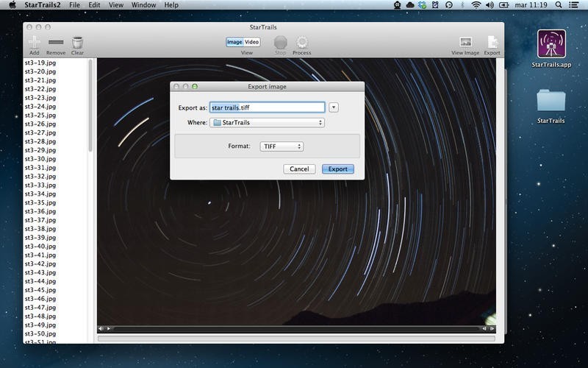588x368 pixels.
Task: Open the Format TIFF dropdown
Action: 282,146
